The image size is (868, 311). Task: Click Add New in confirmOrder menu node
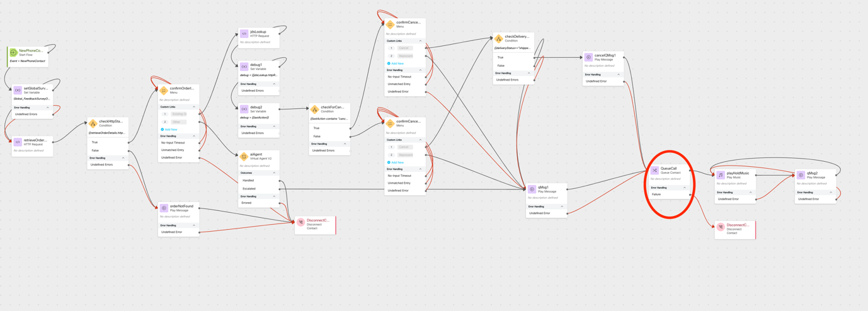click(x=170, y=129)
